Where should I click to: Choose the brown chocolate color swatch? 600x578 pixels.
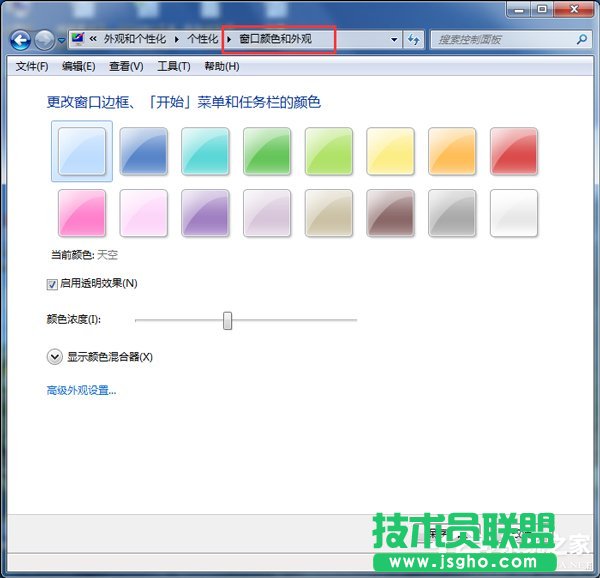click(390, 213)
